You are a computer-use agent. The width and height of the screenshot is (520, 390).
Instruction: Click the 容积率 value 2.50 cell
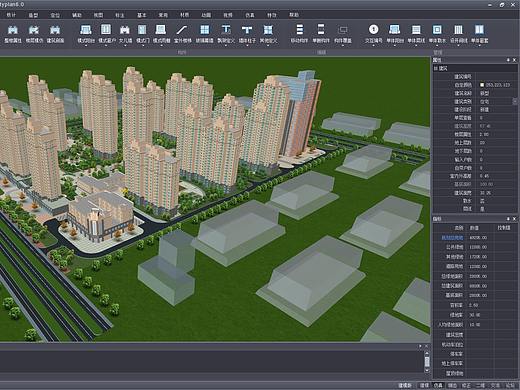tap(479, 305)
